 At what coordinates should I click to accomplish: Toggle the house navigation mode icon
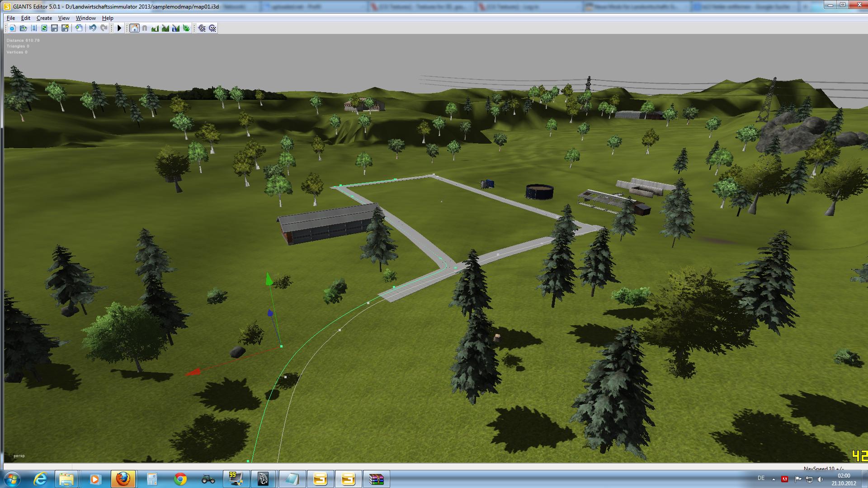[134, 28]
